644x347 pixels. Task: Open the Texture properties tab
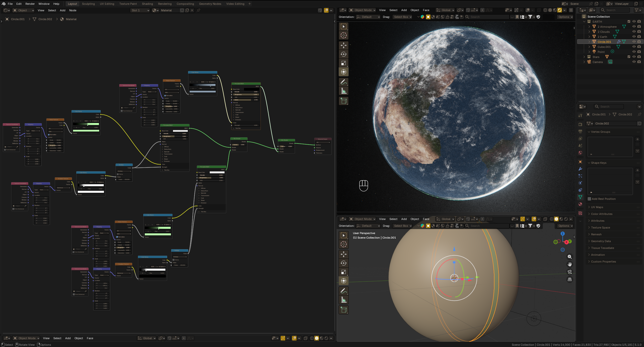pyautogui.click(x=580, y=213)
